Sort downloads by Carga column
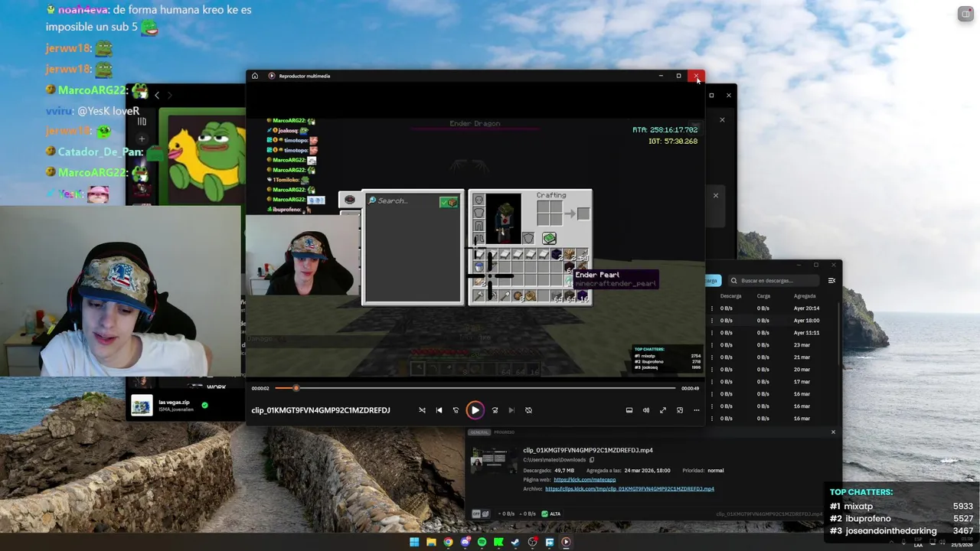980x551 pixels. pos(763,296)
